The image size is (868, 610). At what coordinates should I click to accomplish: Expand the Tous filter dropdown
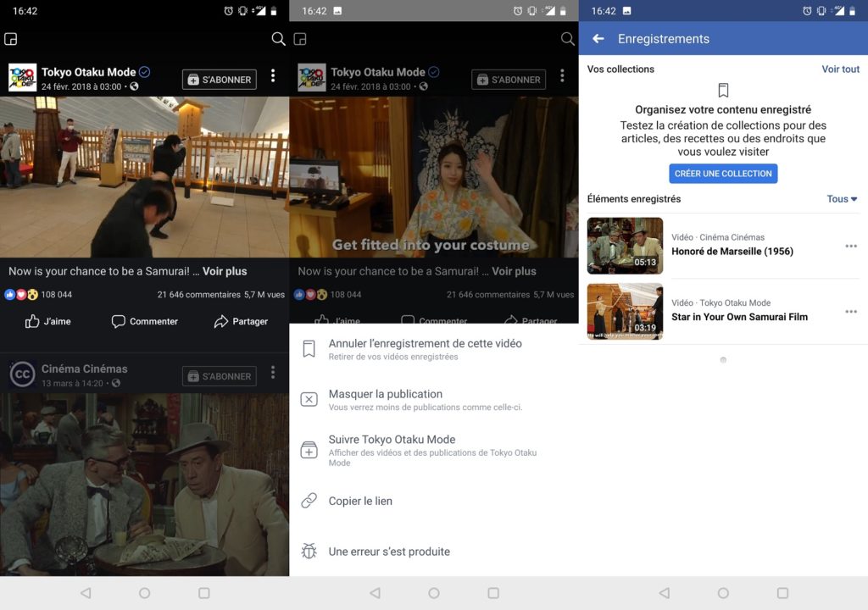pyautogui.click(x=842, y=199)
